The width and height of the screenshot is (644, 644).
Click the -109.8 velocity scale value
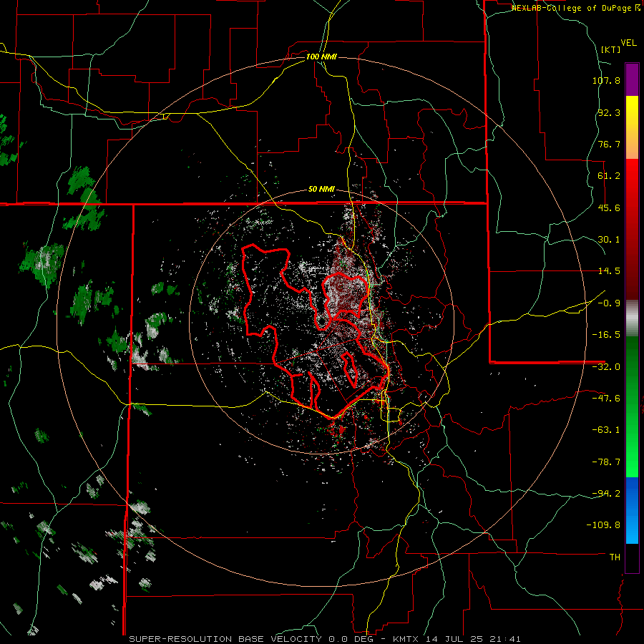point(603,525)
